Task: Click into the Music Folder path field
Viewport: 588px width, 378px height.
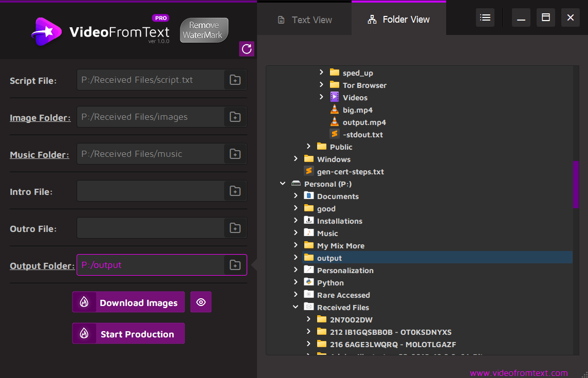Action: pyautogui.click(x=151, y=154)
